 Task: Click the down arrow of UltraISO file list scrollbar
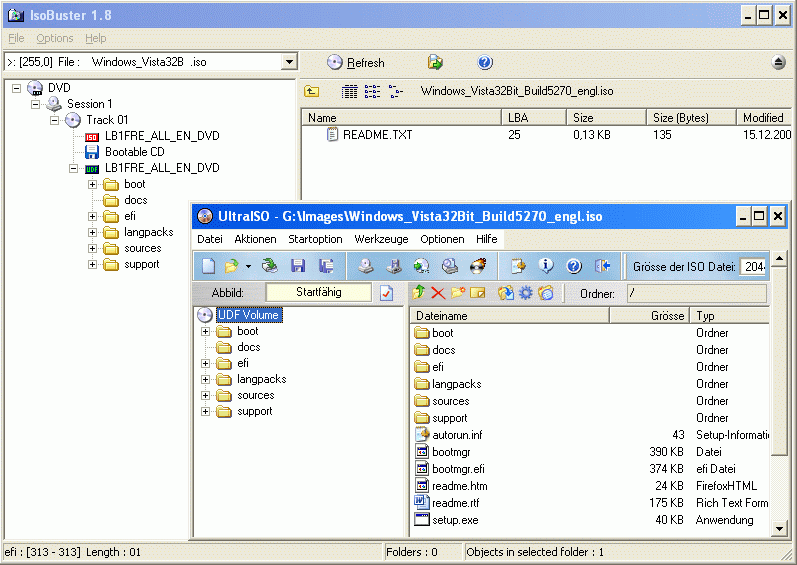tap(779, 528)
